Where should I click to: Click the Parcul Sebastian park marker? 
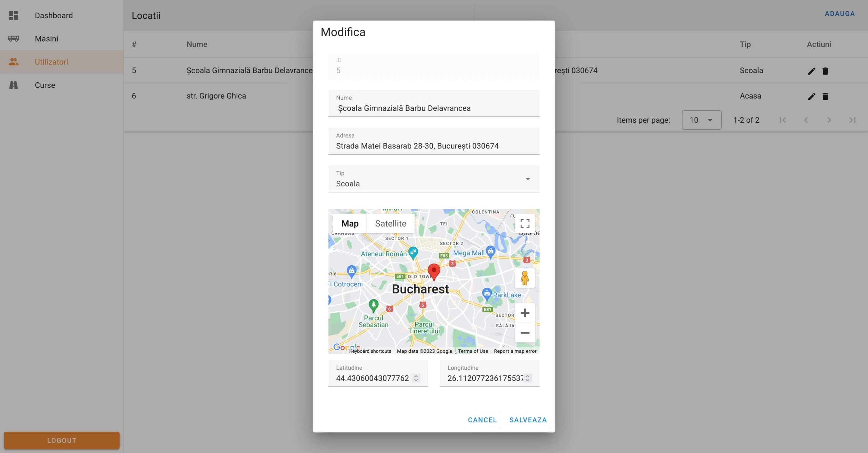[x=373, y=305]
